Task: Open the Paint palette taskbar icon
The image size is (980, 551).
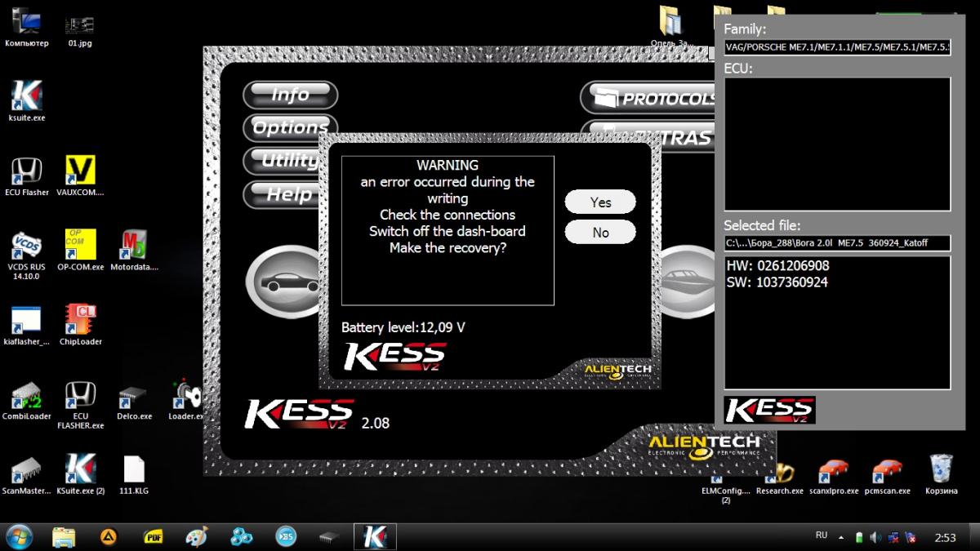Action: coord(196,536)
